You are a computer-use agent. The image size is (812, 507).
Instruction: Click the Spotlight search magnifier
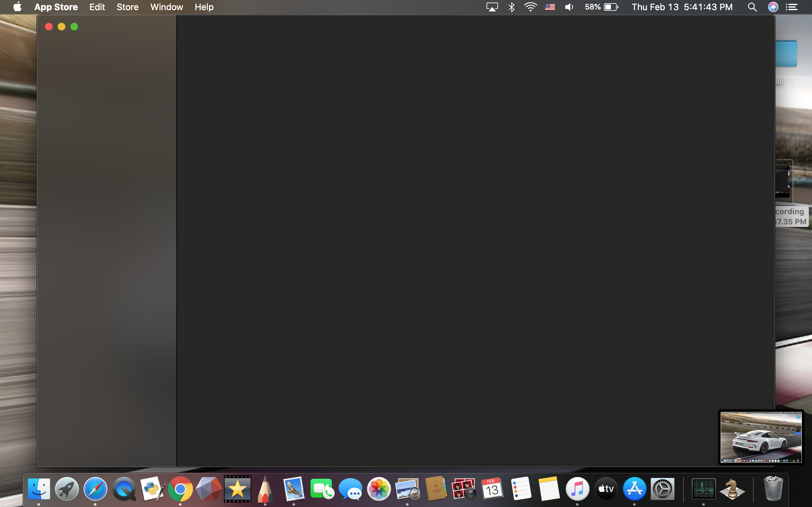[x=752, y=7]
